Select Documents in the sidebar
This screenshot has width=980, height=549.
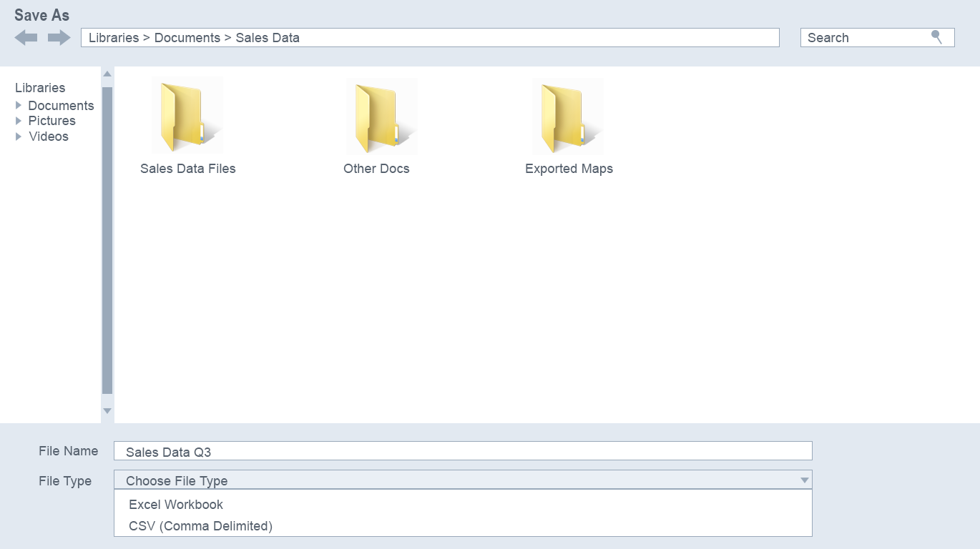click(61, 105)
